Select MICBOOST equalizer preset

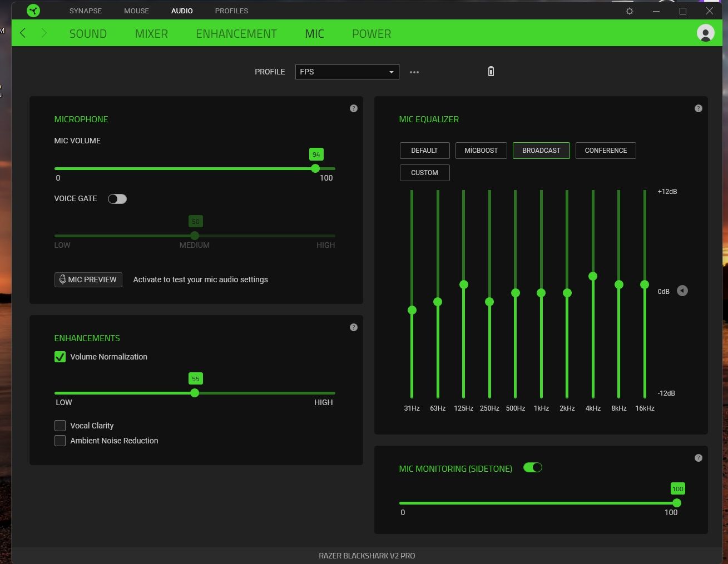point(481,151)
